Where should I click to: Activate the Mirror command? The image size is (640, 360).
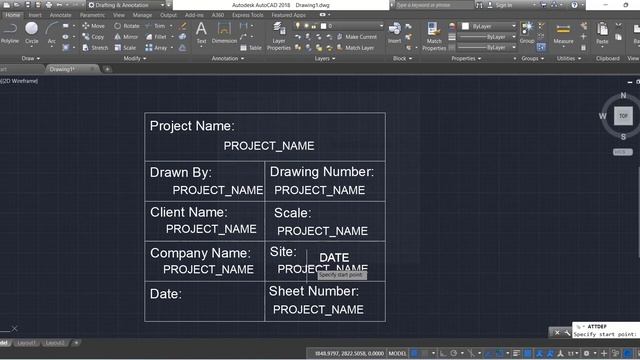(x=126, y=37)
